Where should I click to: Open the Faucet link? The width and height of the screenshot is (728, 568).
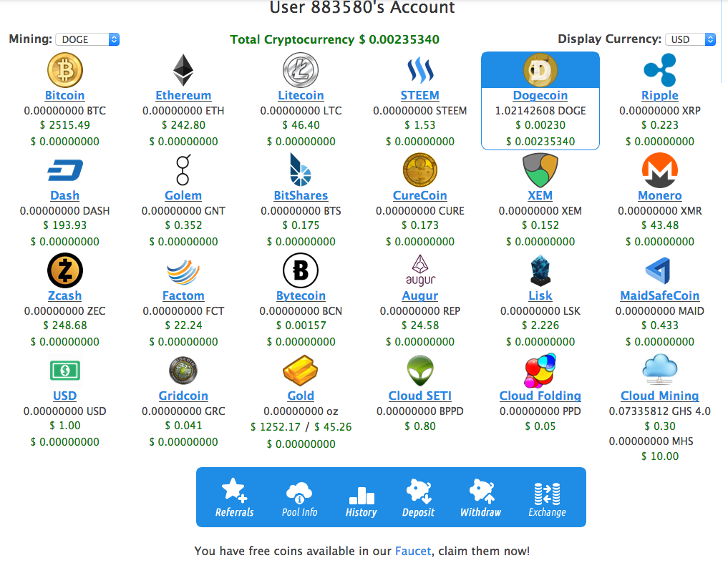[x=412, y=551]
